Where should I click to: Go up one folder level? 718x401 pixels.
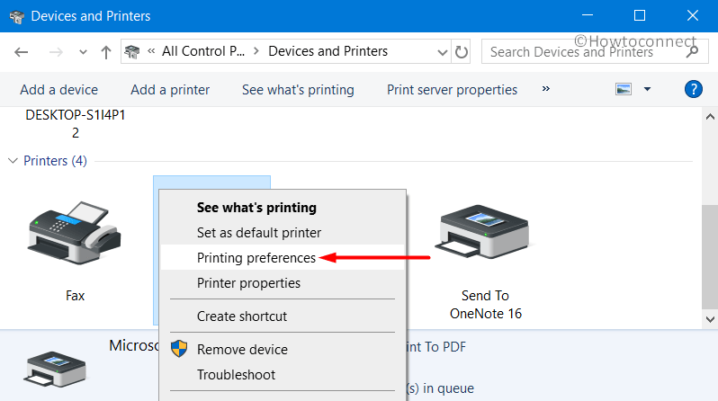[106, 52]
